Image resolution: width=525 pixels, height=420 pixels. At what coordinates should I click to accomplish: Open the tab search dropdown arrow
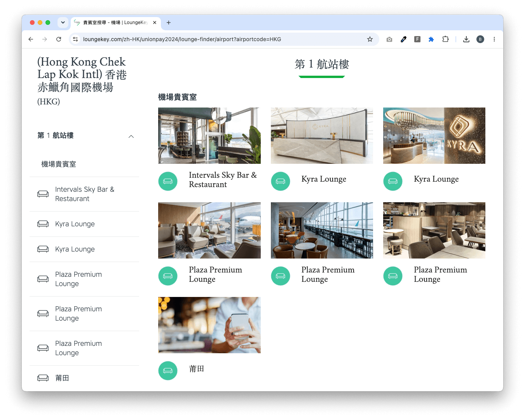pos(63,23)
